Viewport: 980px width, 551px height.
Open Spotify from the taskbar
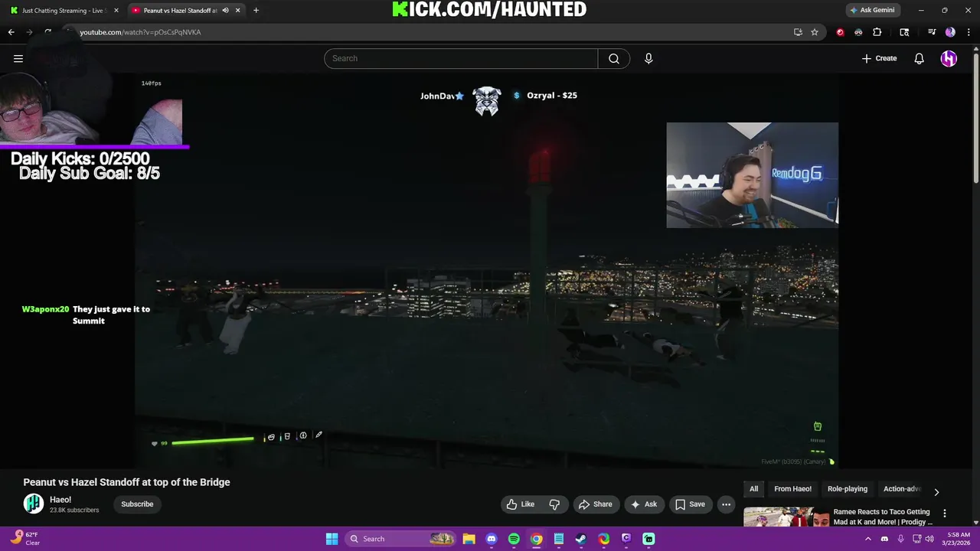click(x=514, y=539)
